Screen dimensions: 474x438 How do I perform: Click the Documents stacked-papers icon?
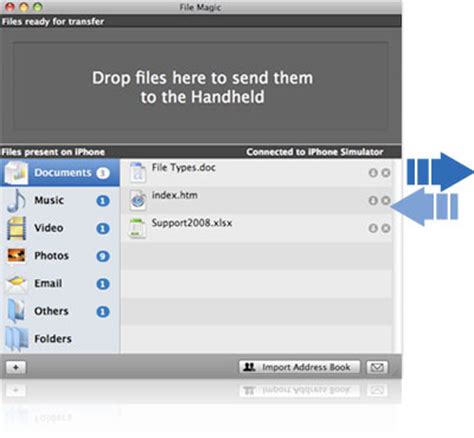[x=16, y=173]
